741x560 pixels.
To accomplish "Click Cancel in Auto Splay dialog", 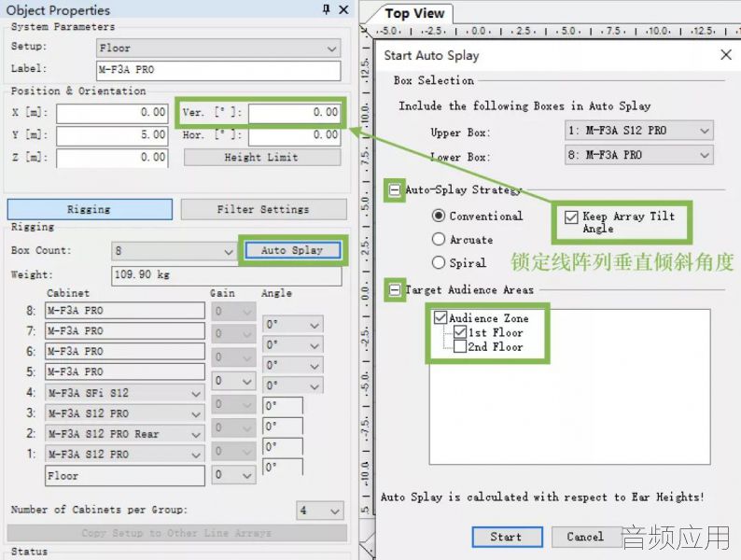I will [x=586, y=537].
